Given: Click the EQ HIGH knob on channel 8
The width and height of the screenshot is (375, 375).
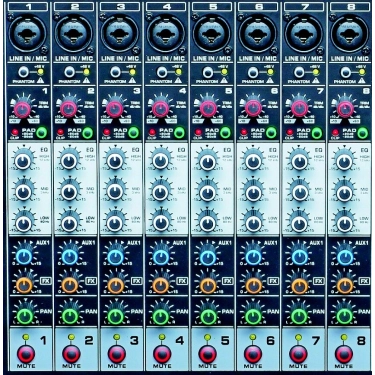Looking at the screenshot, I should (x=345, y=162).
